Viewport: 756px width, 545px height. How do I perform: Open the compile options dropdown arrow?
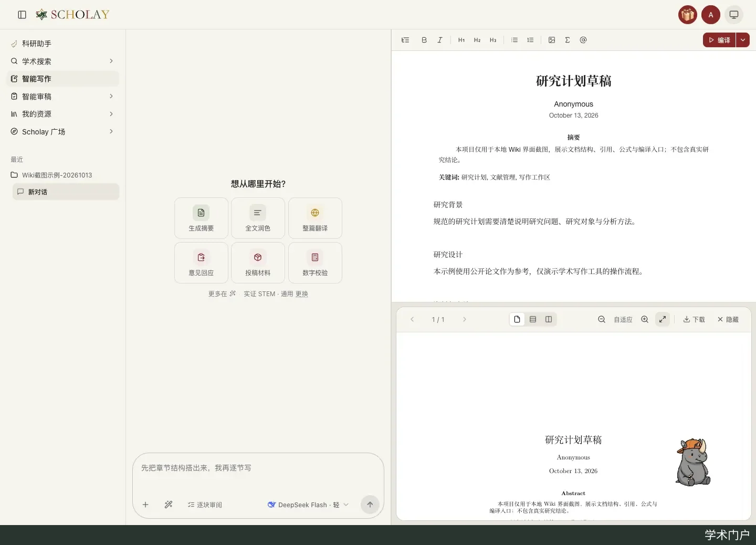(743, 40)
